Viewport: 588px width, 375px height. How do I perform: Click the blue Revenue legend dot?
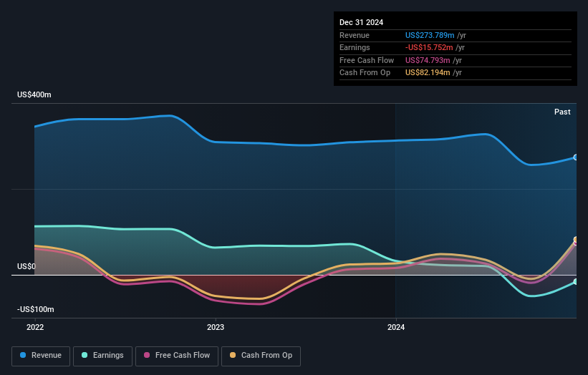click(23, 355)
